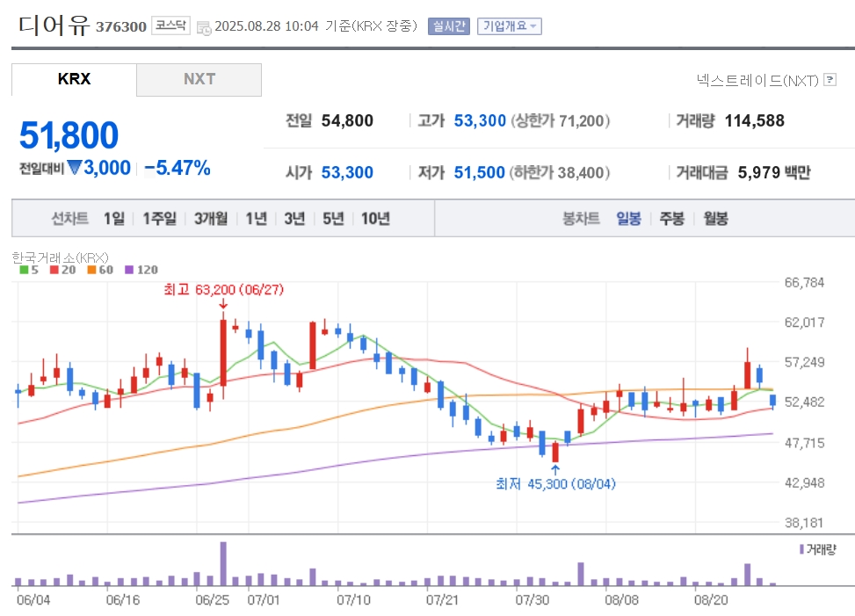Select the 1일 line chart period

(x=114, y=219)
